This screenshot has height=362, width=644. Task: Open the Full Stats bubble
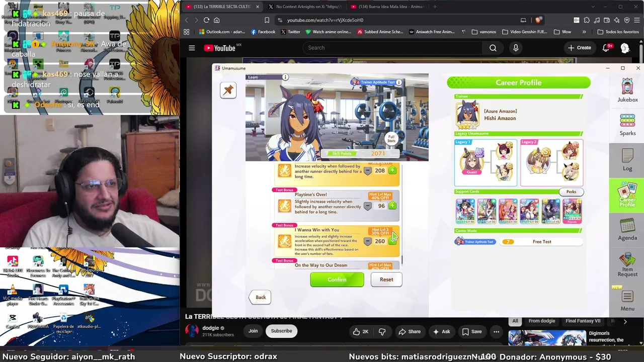[x=391, y=138]
